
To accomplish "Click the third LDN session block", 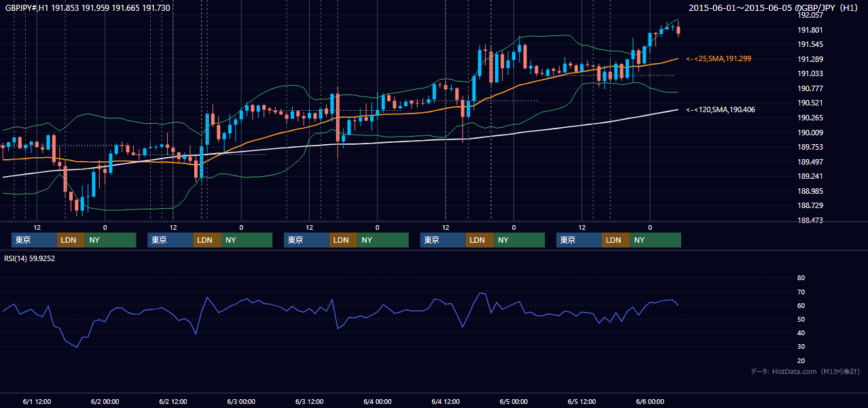I will click(x=343, y=240).
